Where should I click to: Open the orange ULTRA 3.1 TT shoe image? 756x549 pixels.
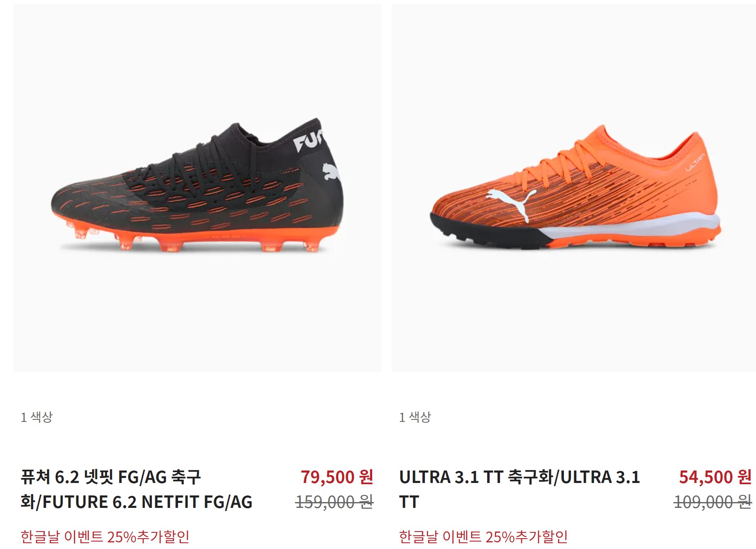(574, 188)
